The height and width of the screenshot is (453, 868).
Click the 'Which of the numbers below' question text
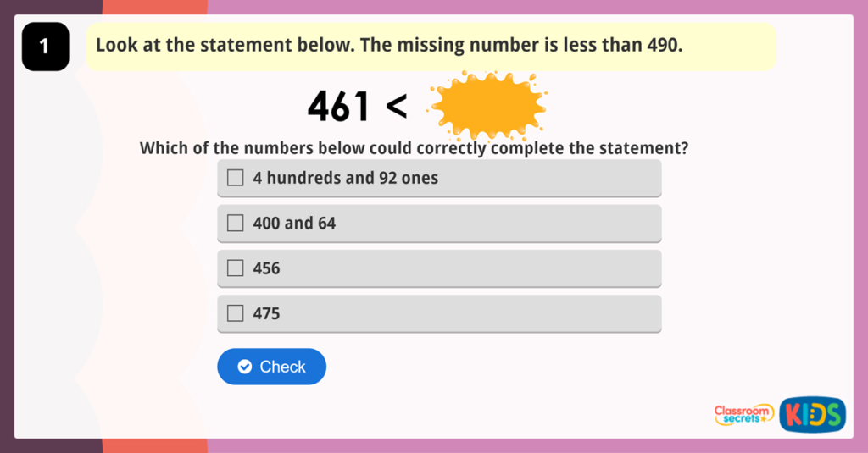(x=414, y=148)
